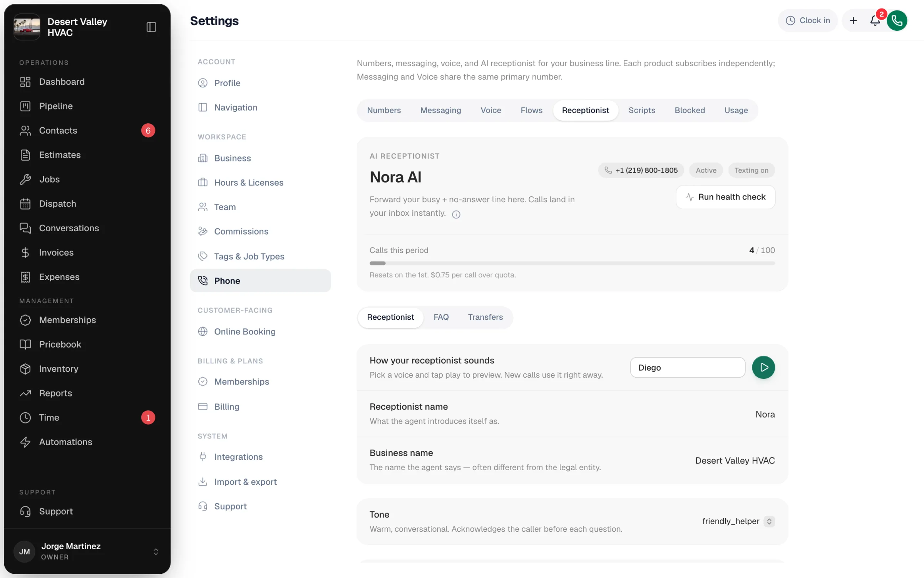Open Navigation settings
The height and width of the screenshot is (578, 924).
click(260, 108)
